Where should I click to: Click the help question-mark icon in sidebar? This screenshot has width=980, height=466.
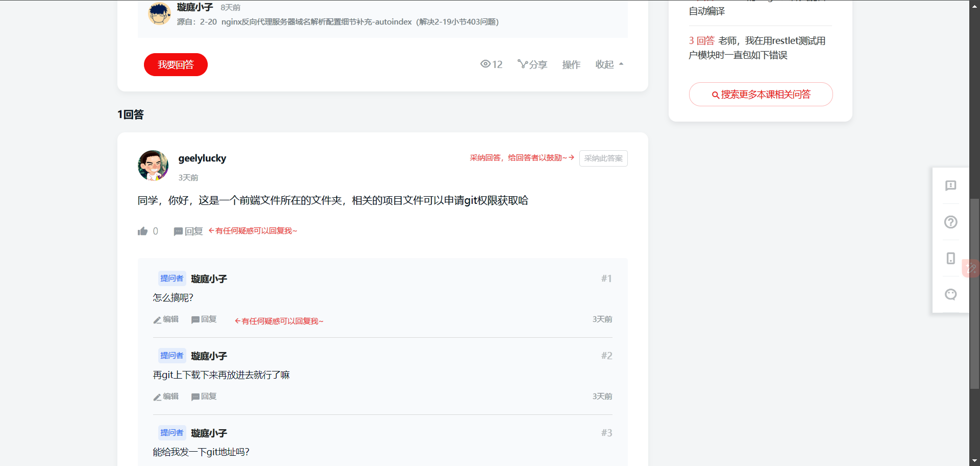[950, 222]
